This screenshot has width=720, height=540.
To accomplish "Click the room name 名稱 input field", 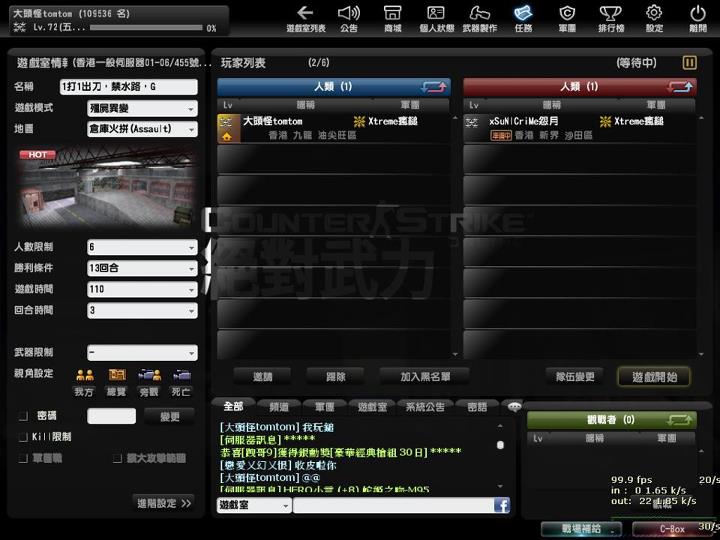I will click(x=129, y=87).
